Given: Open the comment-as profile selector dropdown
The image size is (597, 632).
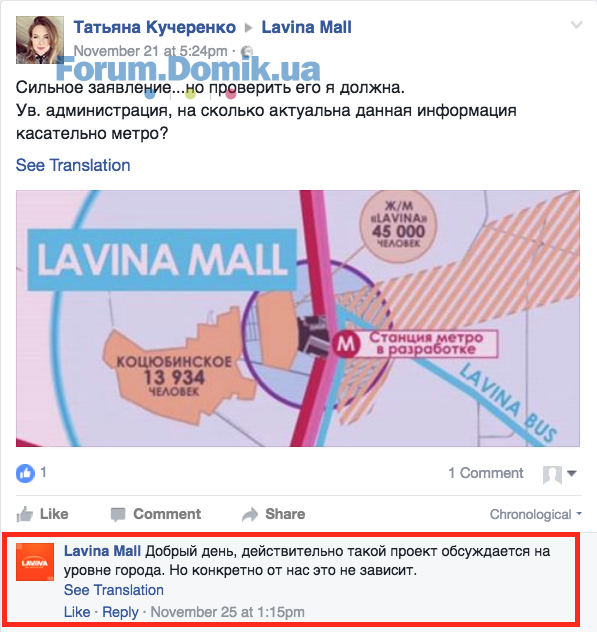Looking at the screenshot, I should pyautogui.click(x=560, y=474).
